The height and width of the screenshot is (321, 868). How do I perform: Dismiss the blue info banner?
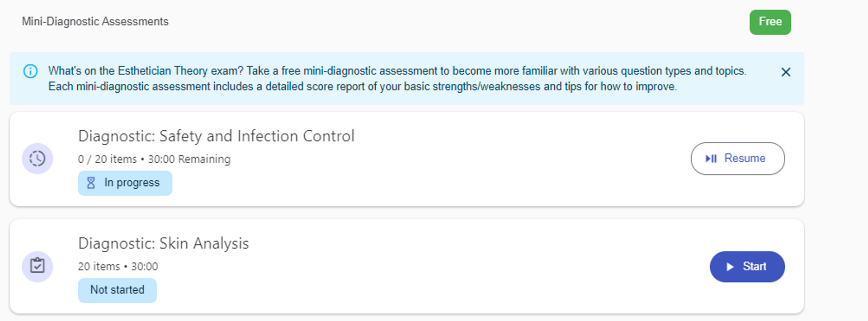786,72
